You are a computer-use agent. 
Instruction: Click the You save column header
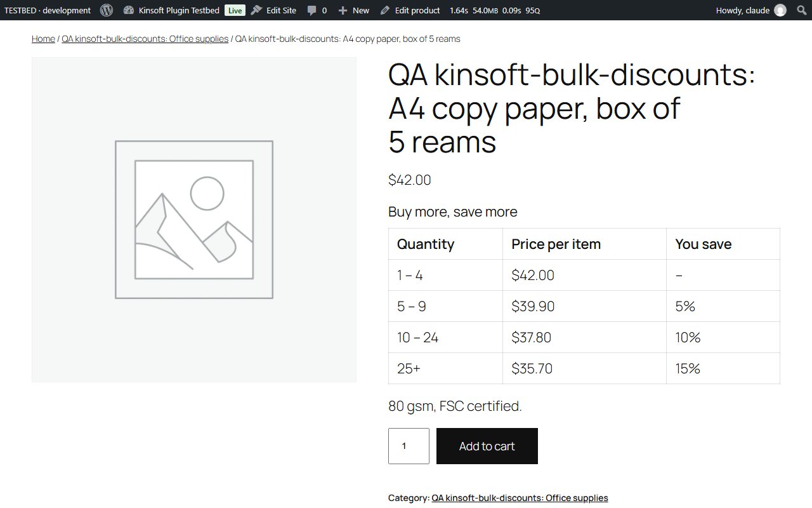click(723, 244)
